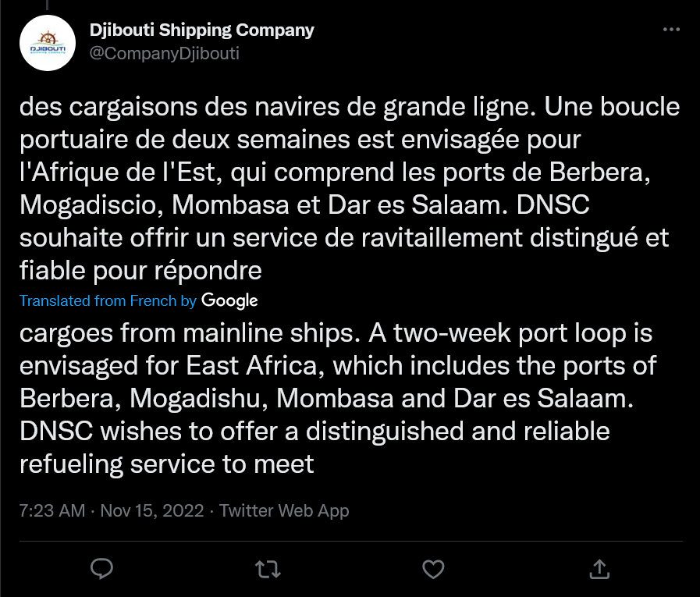Open the reply speech bubble icon
The height and width of the screenshot is (597, 700).
(101, 569)
